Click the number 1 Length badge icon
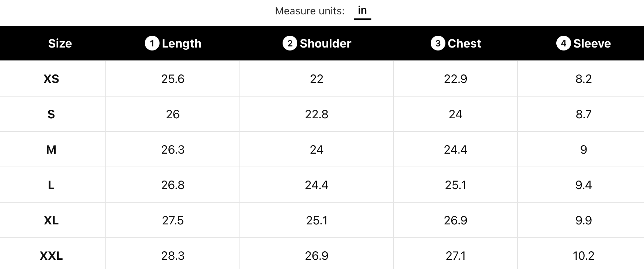Image resolution: width=644 pixels, height=269 pixels. tap(152, 43)
